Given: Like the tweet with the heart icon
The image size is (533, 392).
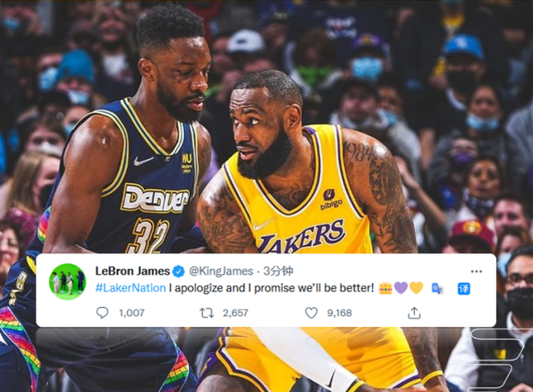Looking at the screenshot, I should point(311,312).
